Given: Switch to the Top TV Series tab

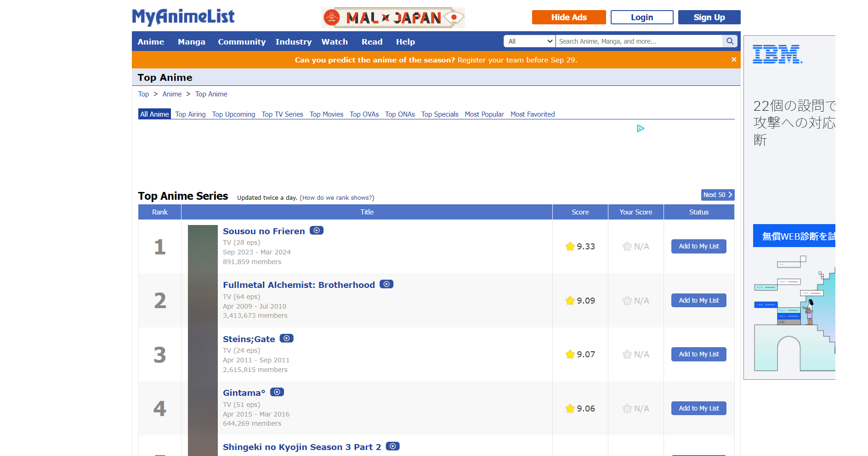Looking at the screenshot, I should 282,114.
